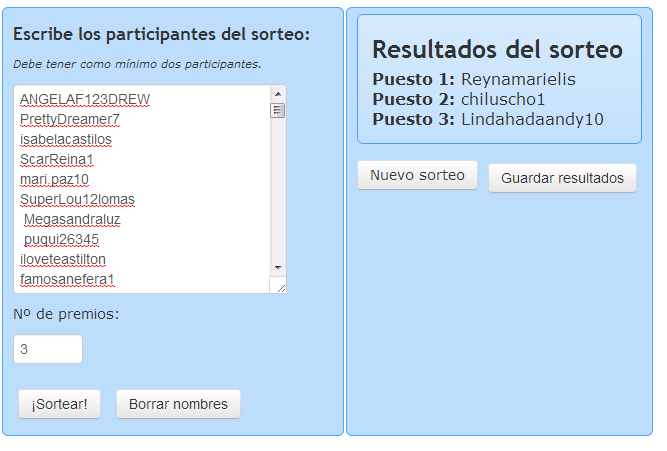Place cursor on famosanefera1 entry

point(67,279)
